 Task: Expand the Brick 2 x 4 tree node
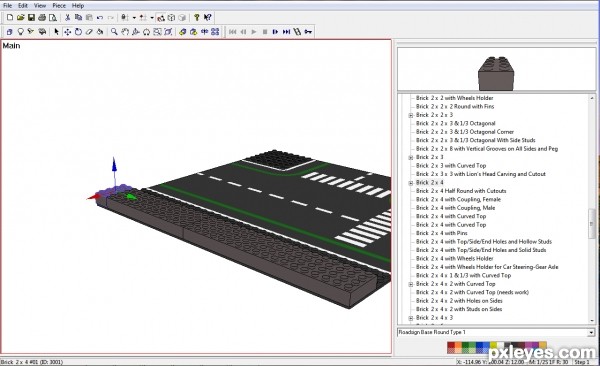pyautogui.click(x=411, y=183)
